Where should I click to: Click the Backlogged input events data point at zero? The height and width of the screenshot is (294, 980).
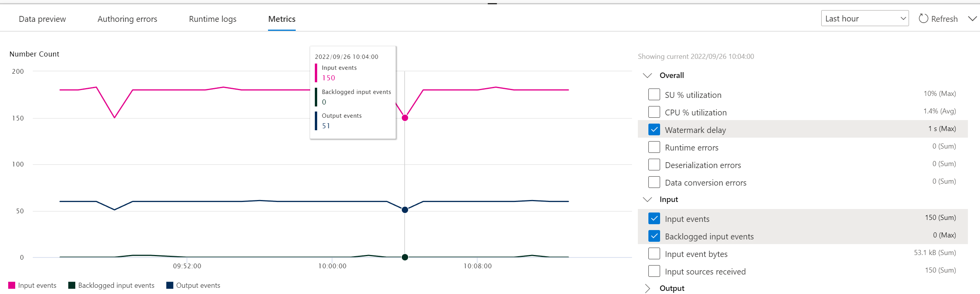(405, 257)
